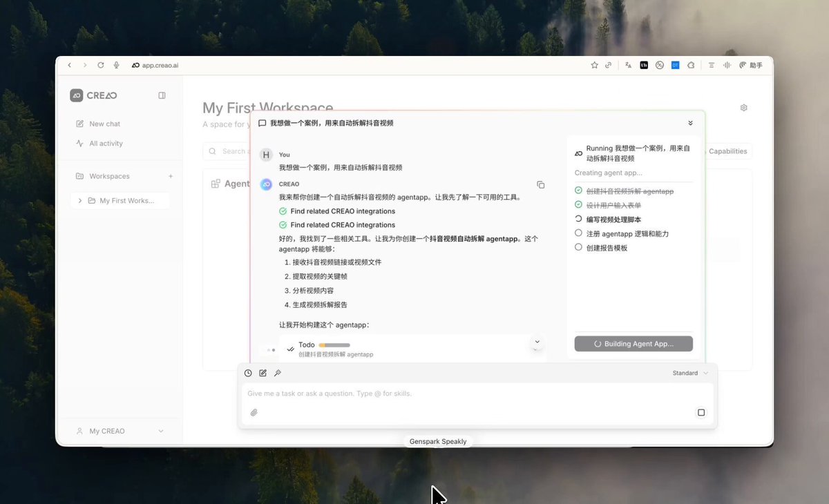Collapse the chat panel with double chevron
This screenshot has width=829, height=504.
[x=690, y=123]
